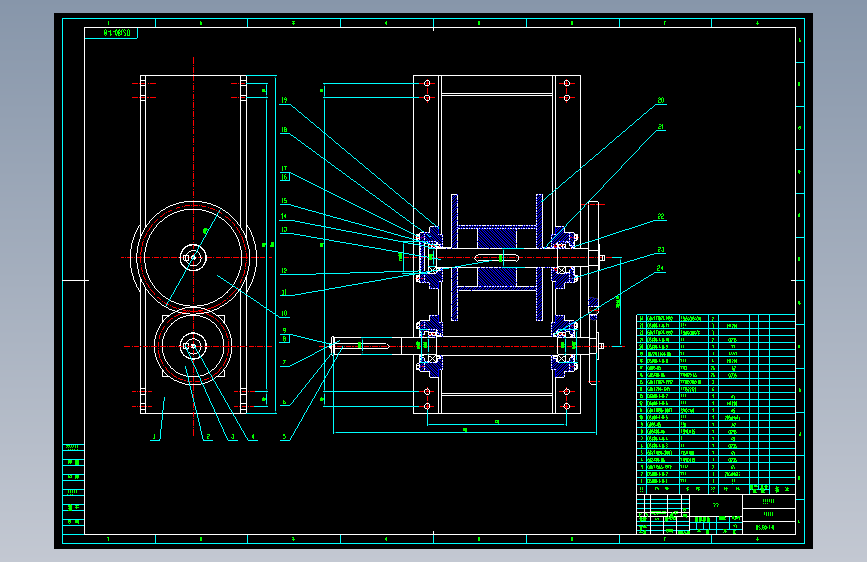Select the callout label 23
The image size is (867, 562).
click(661, 250)
